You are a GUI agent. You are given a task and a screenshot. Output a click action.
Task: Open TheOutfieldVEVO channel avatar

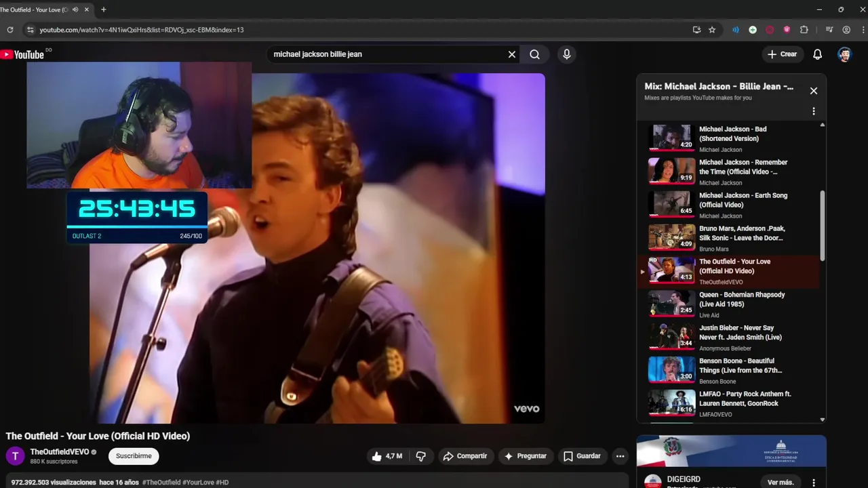(x=15, y=456)
